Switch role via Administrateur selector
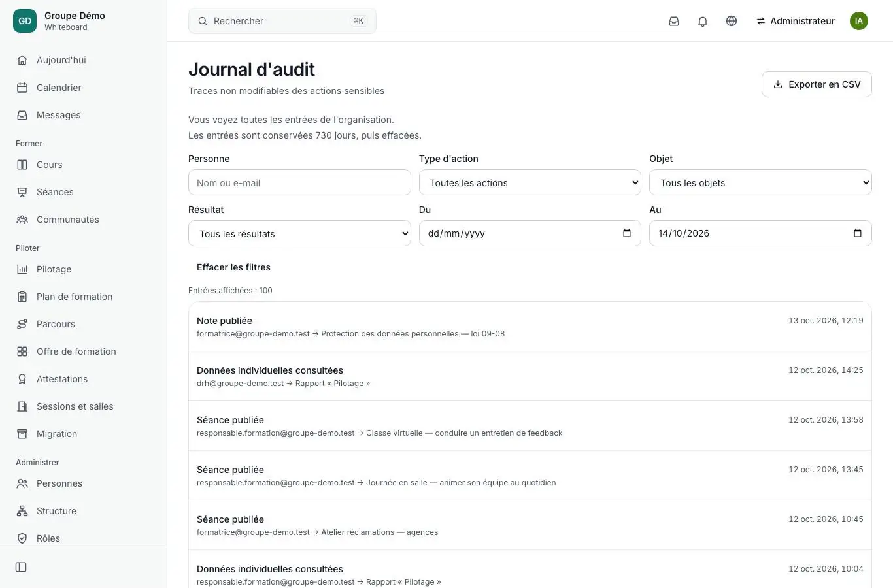Screen dimensions: 893x588 (796, 21)
